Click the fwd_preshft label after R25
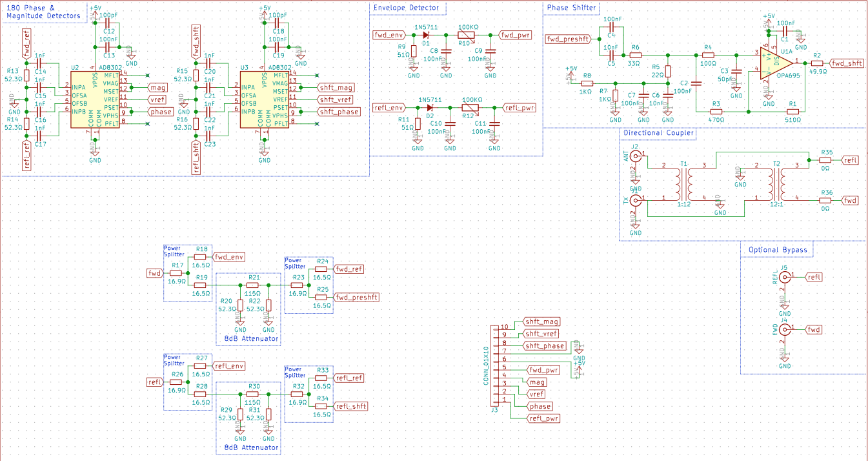This screenshot has height=461, width=868. [356, 297]
